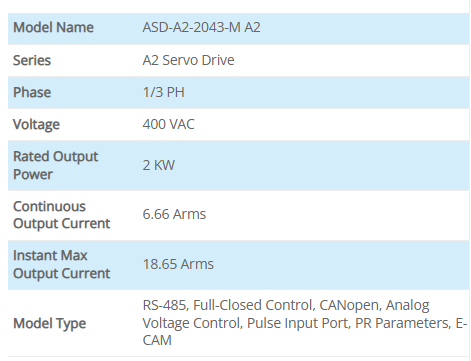Click the RS-485 text in Model Type
Screen dimensions: 471x361
[166, 305]
